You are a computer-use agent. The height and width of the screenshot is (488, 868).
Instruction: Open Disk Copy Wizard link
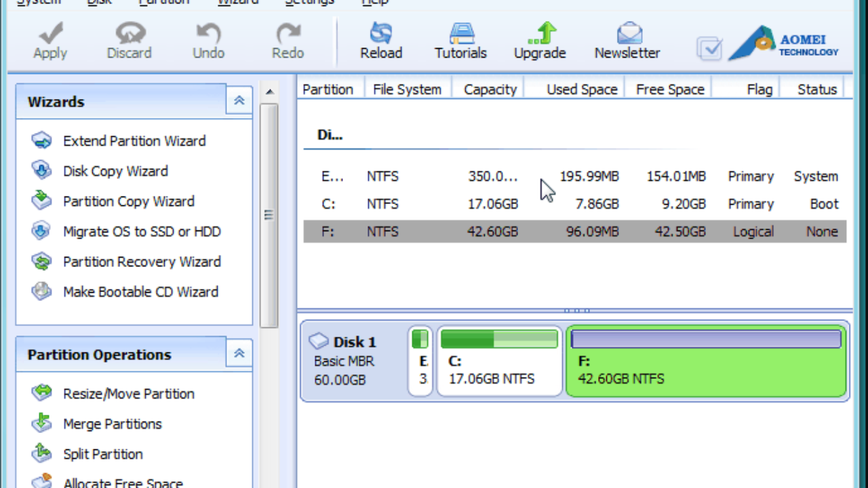tap(115, 171)
